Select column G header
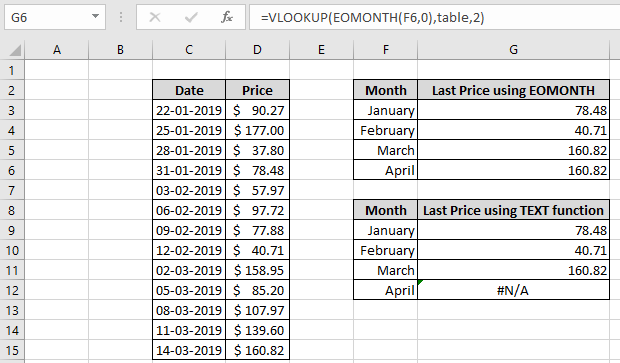The width and height of the screenshot is (620, 363). pyautogui.click(x=513, y=50)
